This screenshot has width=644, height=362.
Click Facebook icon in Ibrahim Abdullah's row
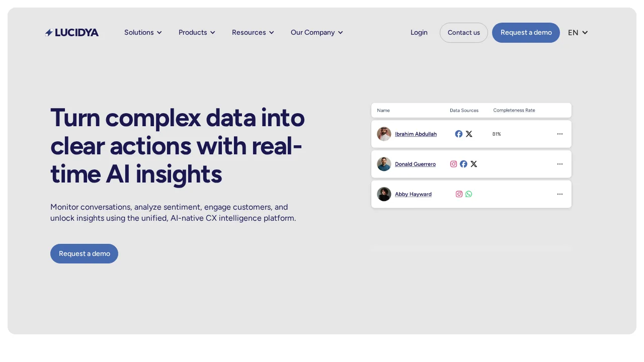click(x=459, y=134)
